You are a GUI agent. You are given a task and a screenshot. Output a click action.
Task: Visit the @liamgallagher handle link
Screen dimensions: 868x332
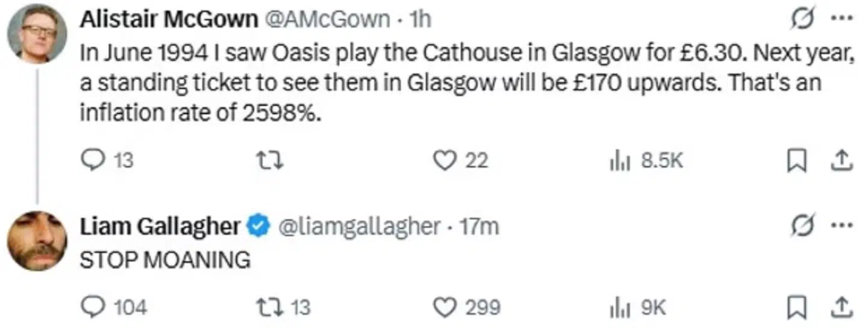[x=358, y=226]
